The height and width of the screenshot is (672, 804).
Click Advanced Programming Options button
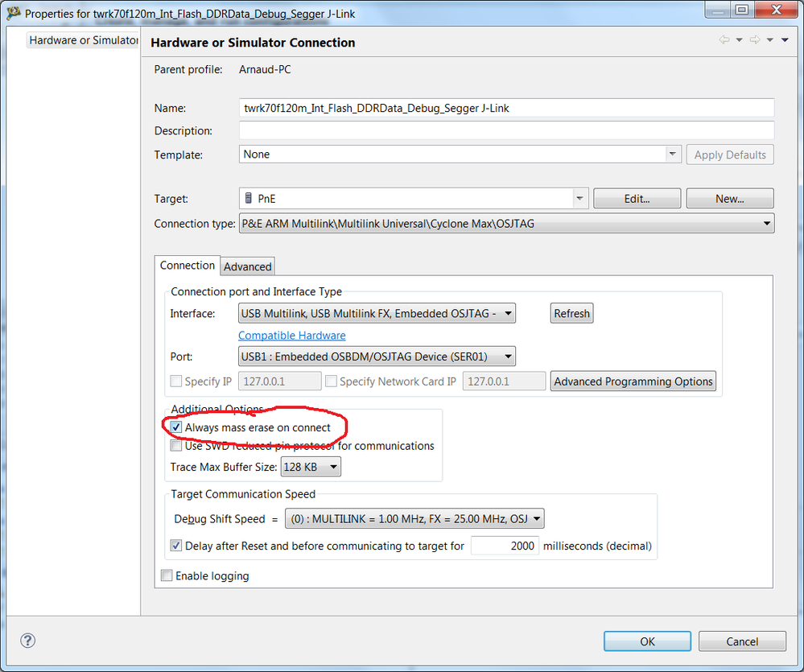coord(633,381)
